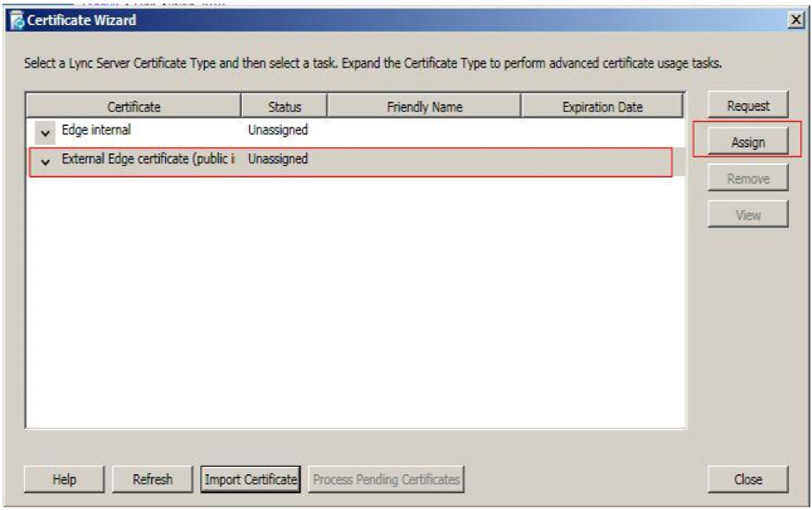Viewport: 812px width, 510px height.
Task: Click the Expiration Date column header
Action: click(602, 106)
